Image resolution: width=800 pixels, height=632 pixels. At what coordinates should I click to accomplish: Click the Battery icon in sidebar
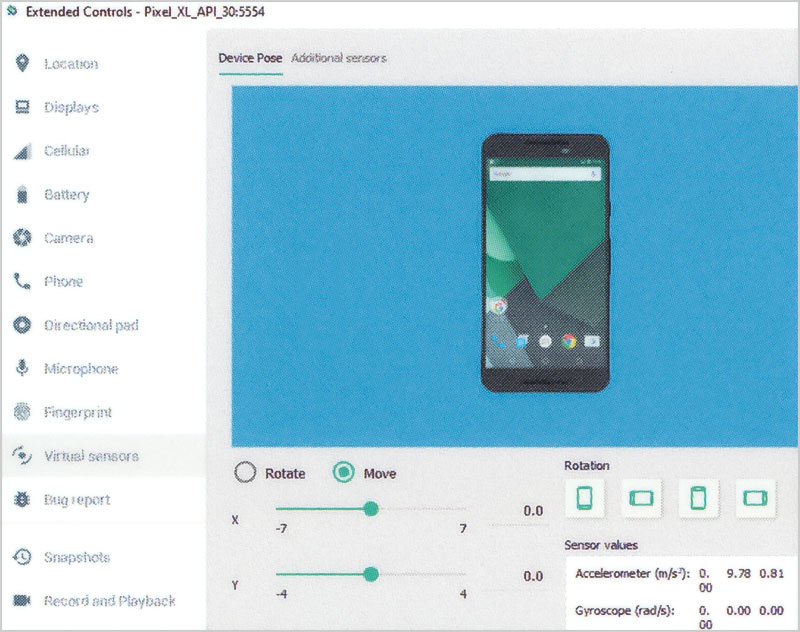coord(22,194)
